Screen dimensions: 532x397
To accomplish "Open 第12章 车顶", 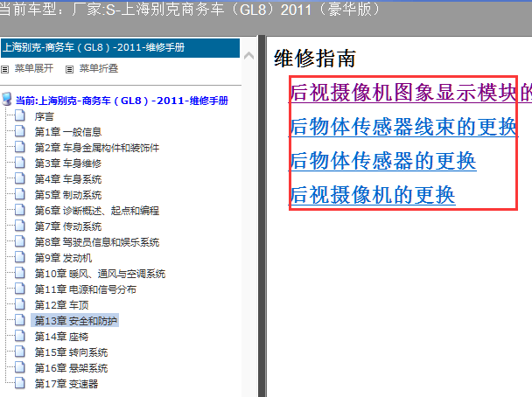I will (x=61, y=305).
